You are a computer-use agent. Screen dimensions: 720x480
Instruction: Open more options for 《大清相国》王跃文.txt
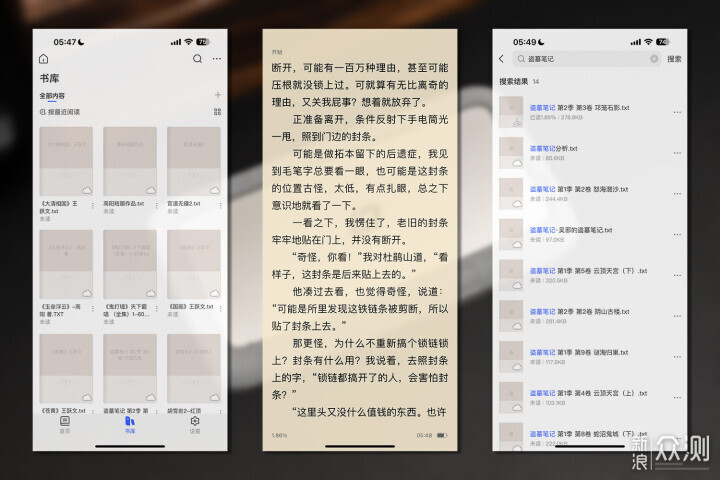click(x=93, y=206)
